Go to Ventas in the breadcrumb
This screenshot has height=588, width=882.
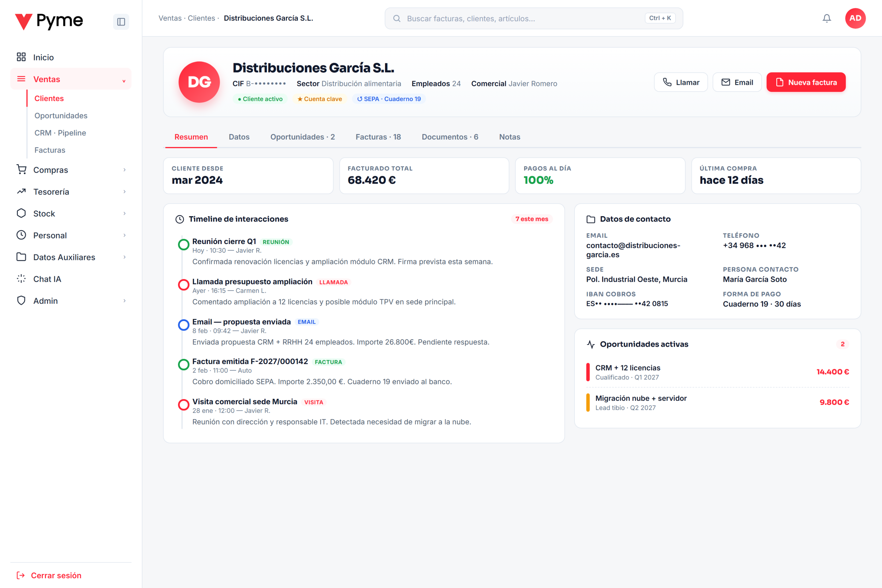coord(170,18)
